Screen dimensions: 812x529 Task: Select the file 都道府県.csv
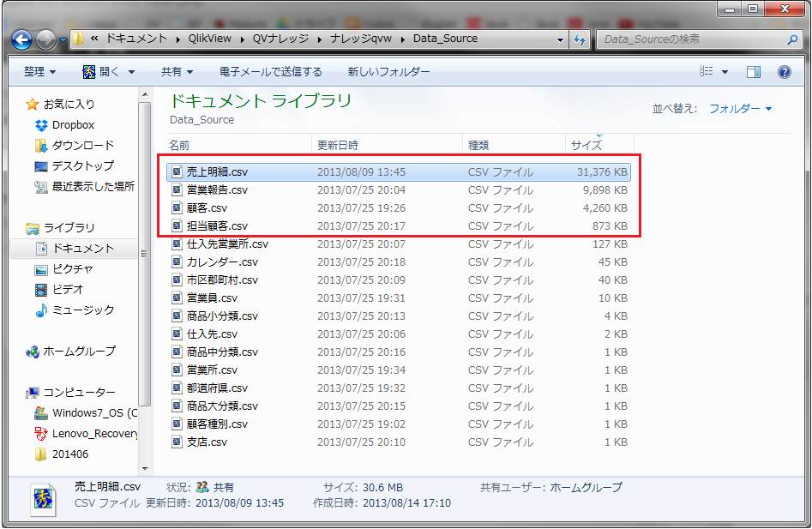399,388
